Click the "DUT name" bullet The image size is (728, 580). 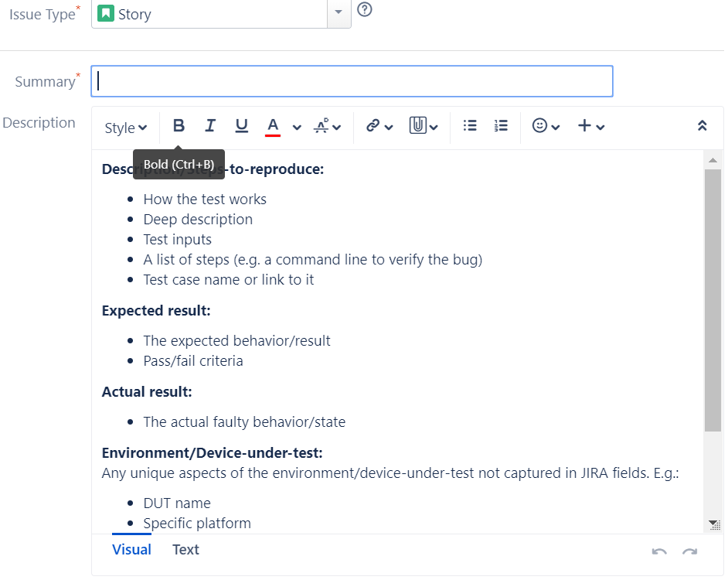pyautogui.click(x=177, y=503)
